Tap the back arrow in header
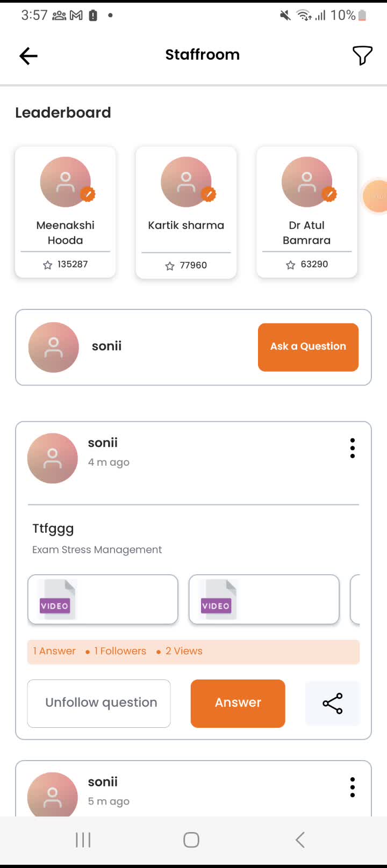Screen dimensions: 387x868 [28, 55]
